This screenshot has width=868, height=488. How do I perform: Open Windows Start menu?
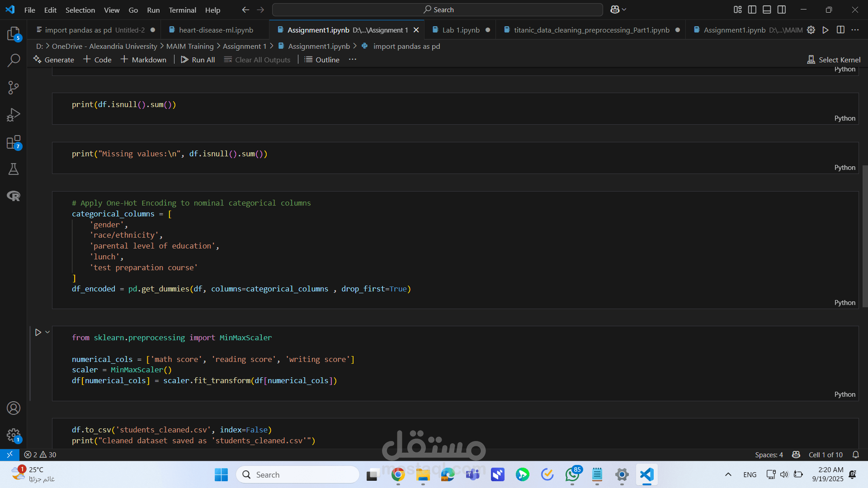(x=221, y=474)
